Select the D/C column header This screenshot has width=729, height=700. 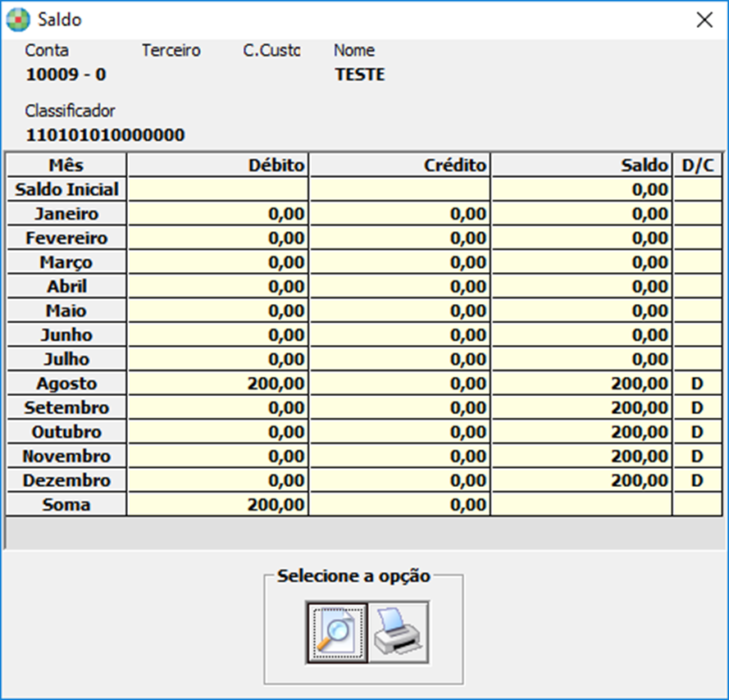(697, 165)
